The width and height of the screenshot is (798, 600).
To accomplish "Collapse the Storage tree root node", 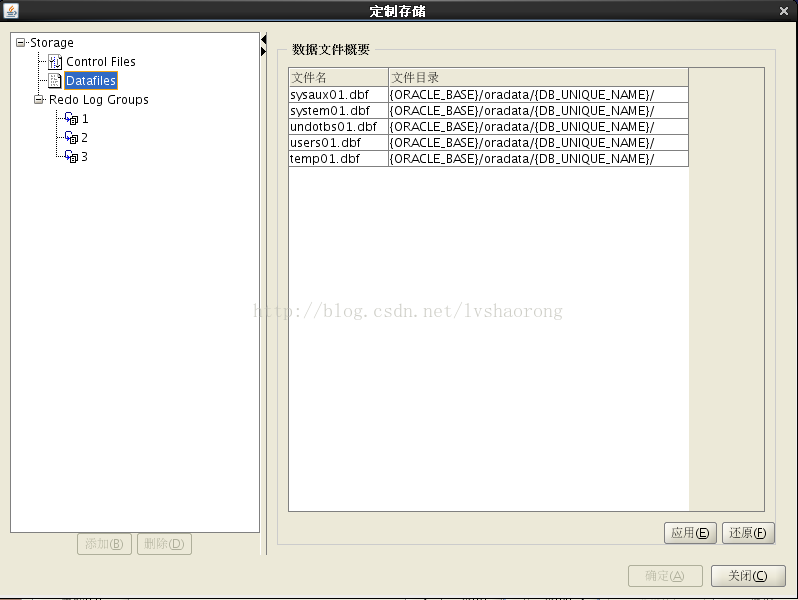I will pyautogui.click(x=20, y=42).
